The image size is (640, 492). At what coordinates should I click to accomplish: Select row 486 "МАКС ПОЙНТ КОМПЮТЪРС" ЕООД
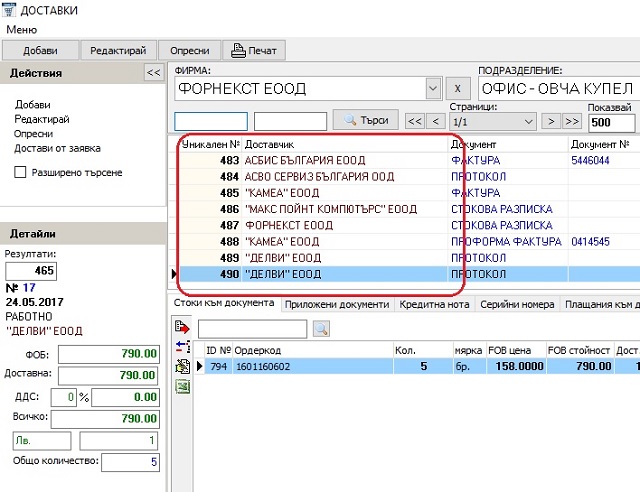point(410,209)
